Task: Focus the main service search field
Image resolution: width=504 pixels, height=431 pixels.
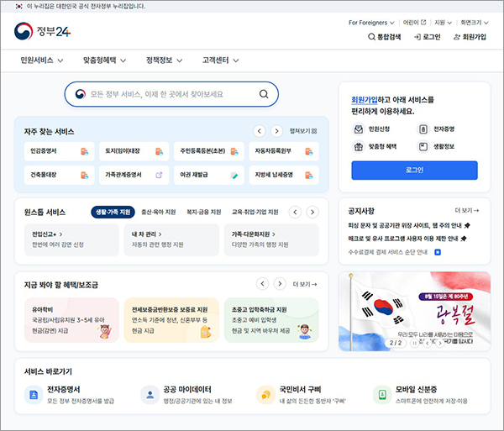Action: click(171, 94)
